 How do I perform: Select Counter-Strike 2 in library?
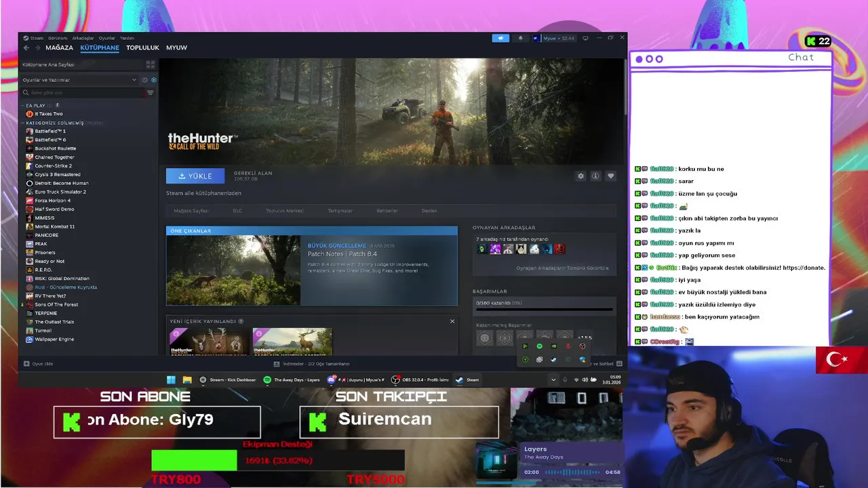click(x=53, y=166)
